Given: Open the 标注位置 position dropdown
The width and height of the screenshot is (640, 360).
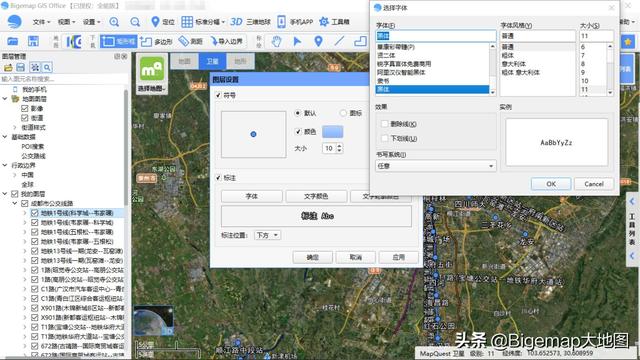Looking at the screenshot, I should [267, 235].
